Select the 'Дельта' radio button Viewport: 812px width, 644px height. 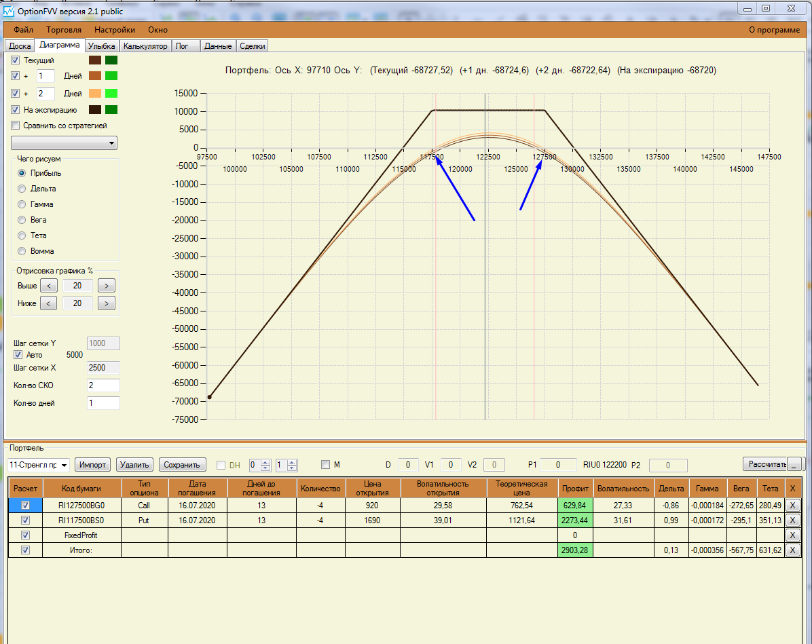pyautogui.click(x=22, y=189)
